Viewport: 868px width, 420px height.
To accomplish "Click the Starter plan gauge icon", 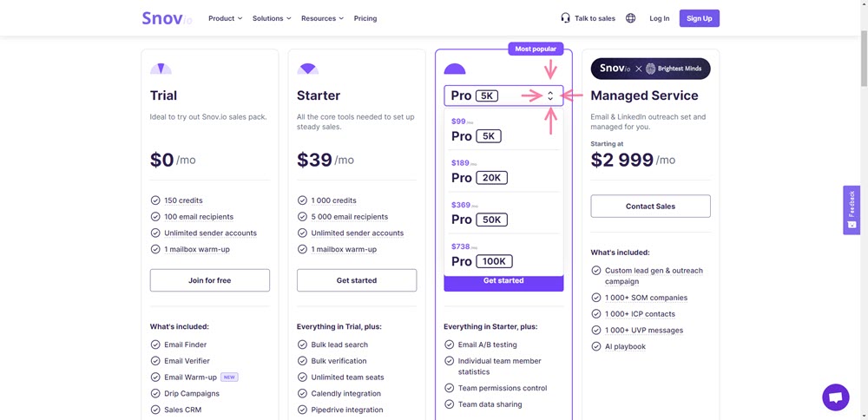I will click(x=308, y=69).
